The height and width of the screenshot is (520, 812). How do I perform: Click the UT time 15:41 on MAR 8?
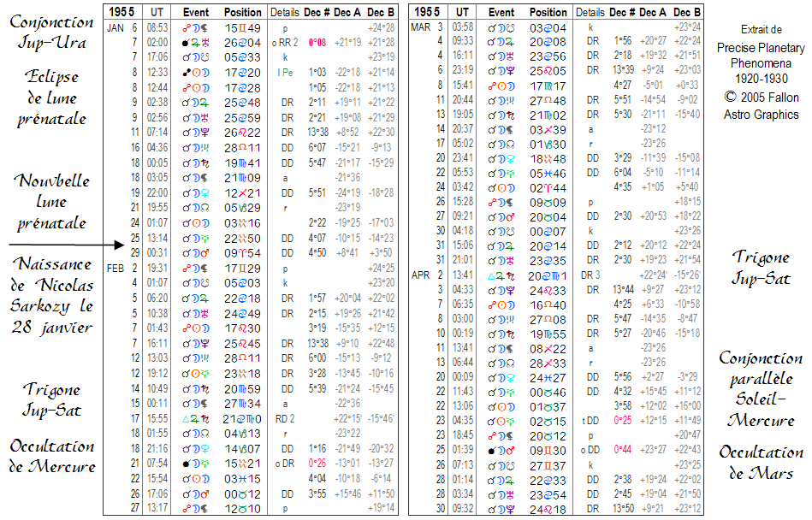coord(462,85)
